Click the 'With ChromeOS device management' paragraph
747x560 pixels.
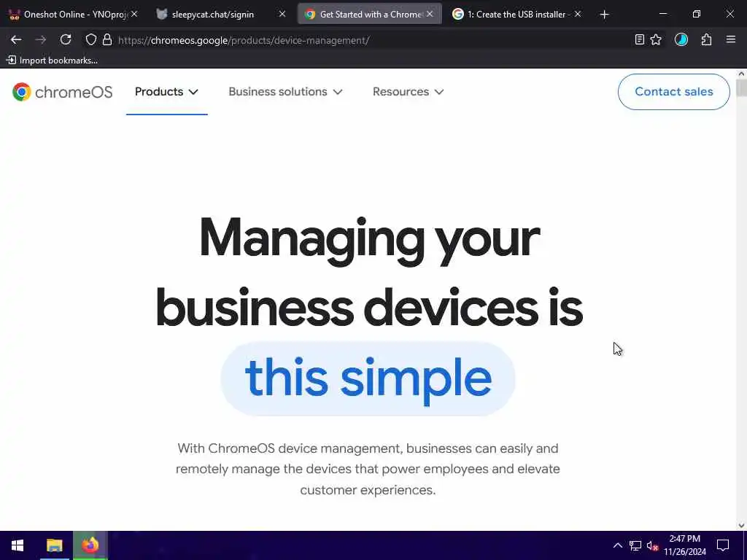point(368,469)
